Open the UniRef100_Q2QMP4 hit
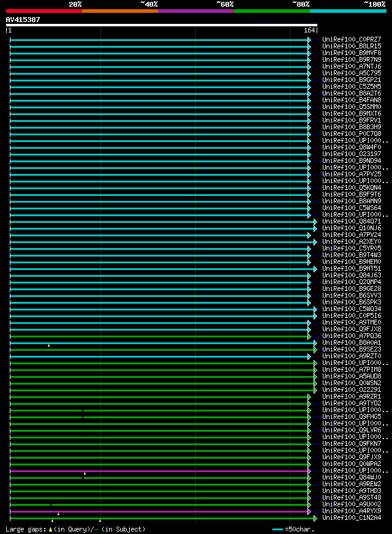Image resolution: width=392 pixels, height=534 pixels. pyautogui.click(x=352, y=282)
